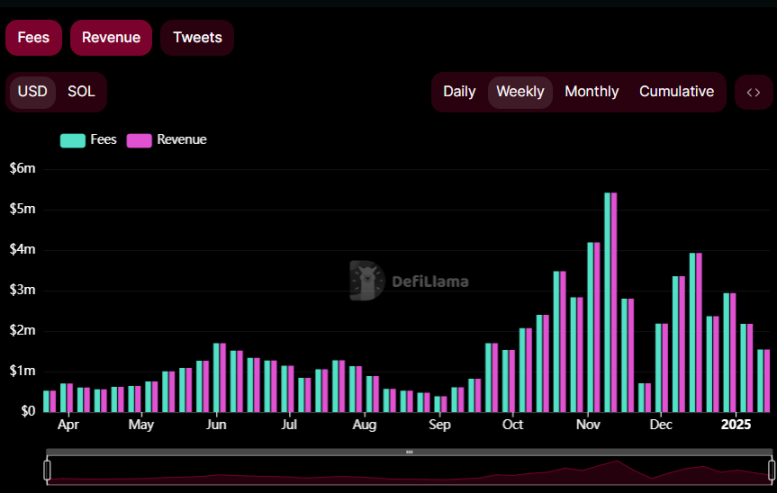Click the right range slider handle

(771, 469)
